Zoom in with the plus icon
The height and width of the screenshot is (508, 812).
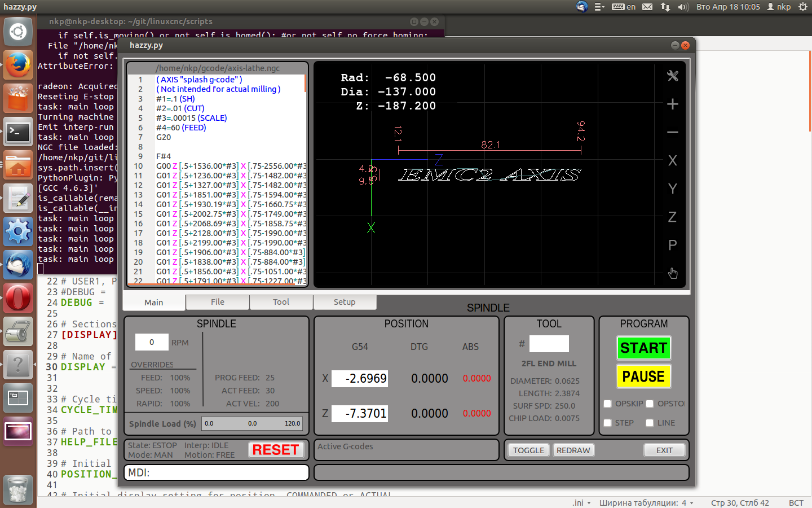pyautogui.click(x=672, y=104)
